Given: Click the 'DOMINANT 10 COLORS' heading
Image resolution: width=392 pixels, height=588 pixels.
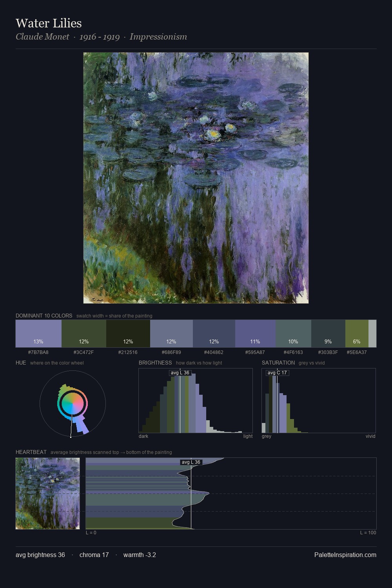Looking at the screenshot, I should pyautogui.click(x=44, y=316).
